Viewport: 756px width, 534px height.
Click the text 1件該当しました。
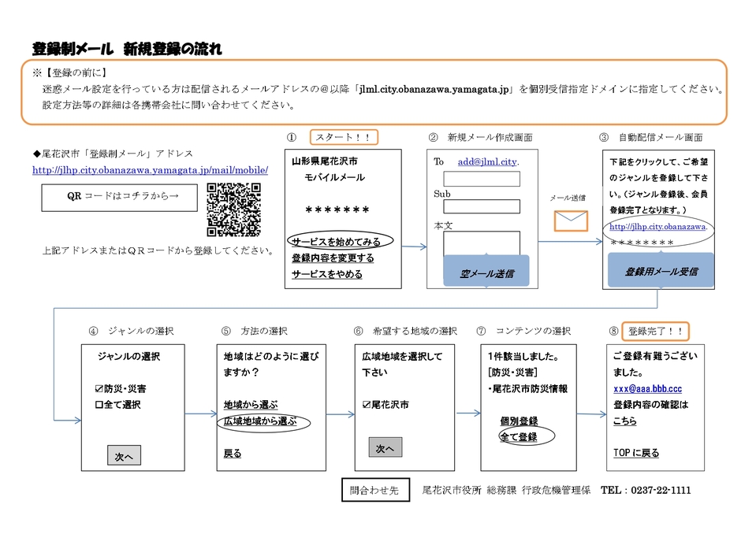pyautogui.click(x=523, y=356)
